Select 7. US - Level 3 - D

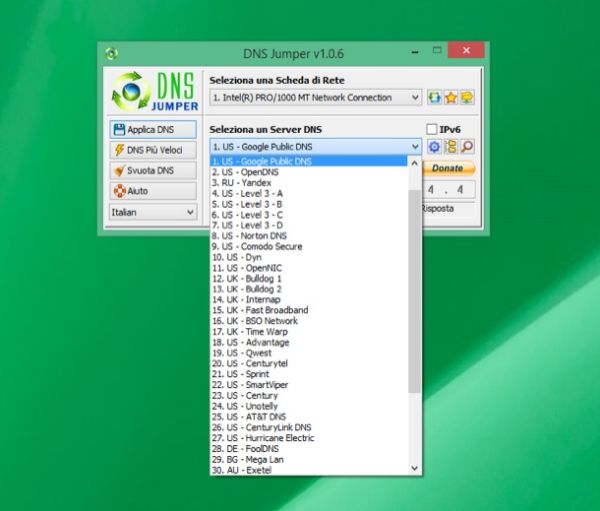pyautogui.click(x=309, y=225)
